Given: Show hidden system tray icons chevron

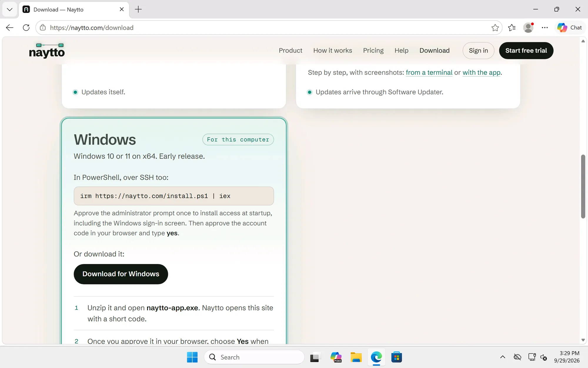Looking at the screenshot, I should [x=503, y=357].
